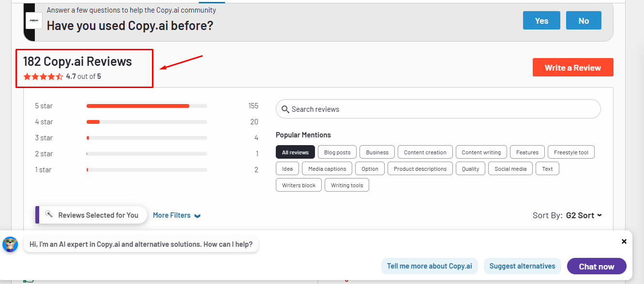Click the star rating icons
Image resolution: width=644 pixels, height=284 pixels.
click(43, 76)
